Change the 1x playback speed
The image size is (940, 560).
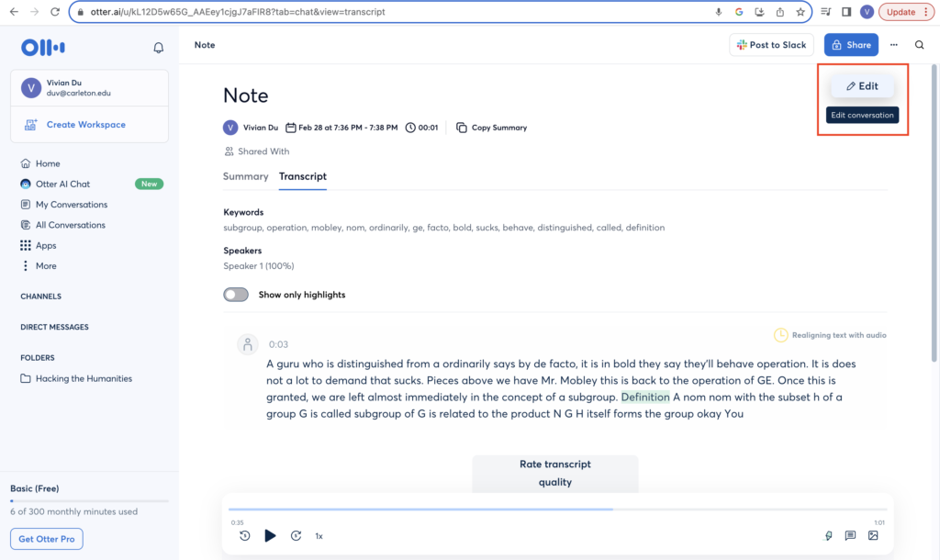(319, 536)
